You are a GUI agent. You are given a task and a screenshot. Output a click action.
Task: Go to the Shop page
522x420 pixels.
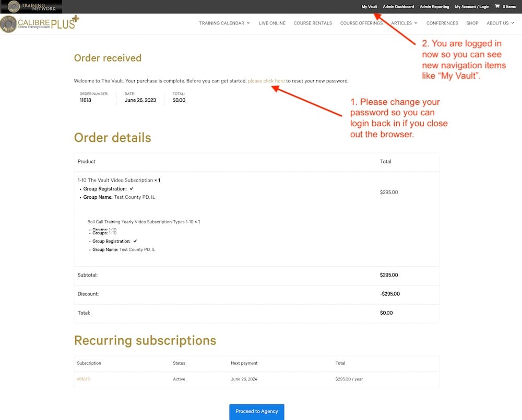472,23
